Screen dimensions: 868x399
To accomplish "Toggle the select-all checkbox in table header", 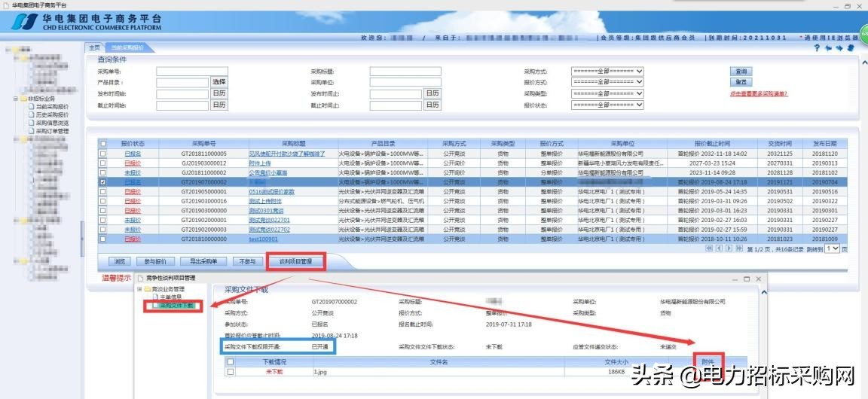I will point(102,143).
